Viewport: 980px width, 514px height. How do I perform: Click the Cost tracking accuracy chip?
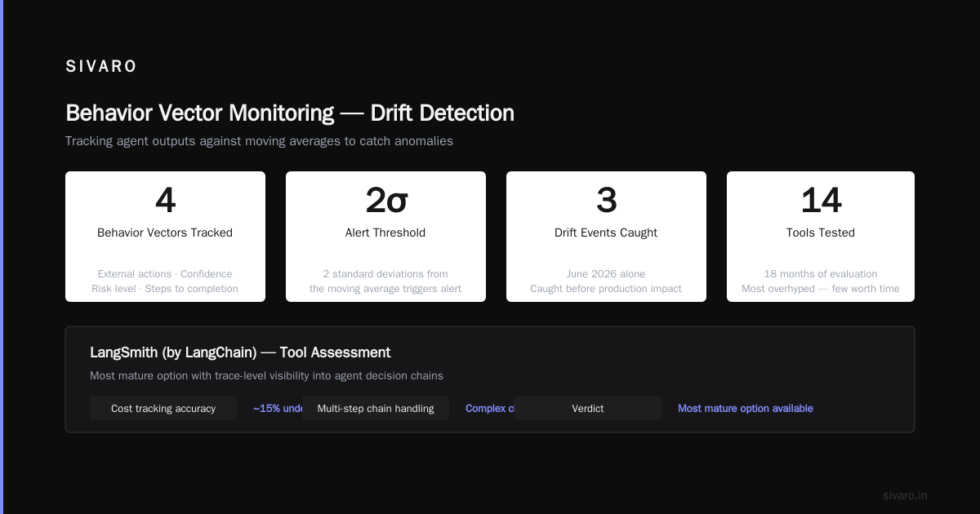pos(163,408)
